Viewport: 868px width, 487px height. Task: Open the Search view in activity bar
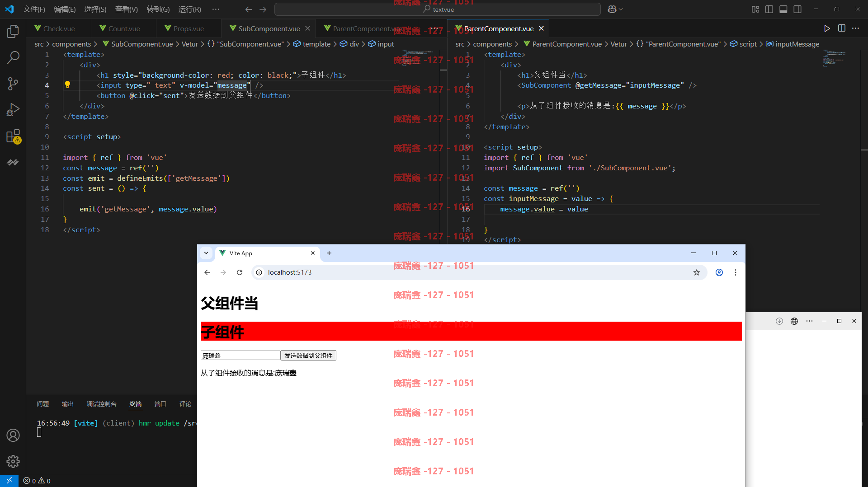tap(13, 57)
